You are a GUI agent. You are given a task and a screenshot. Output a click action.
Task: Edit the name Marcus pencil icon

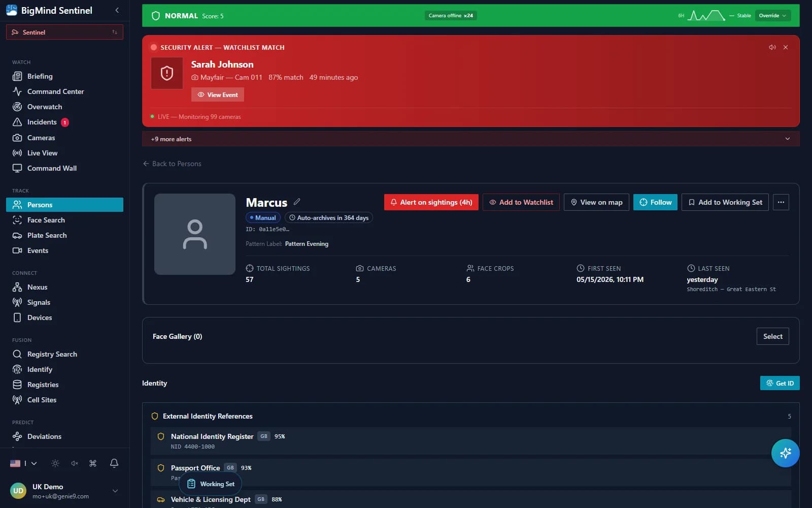coord(297,202)
